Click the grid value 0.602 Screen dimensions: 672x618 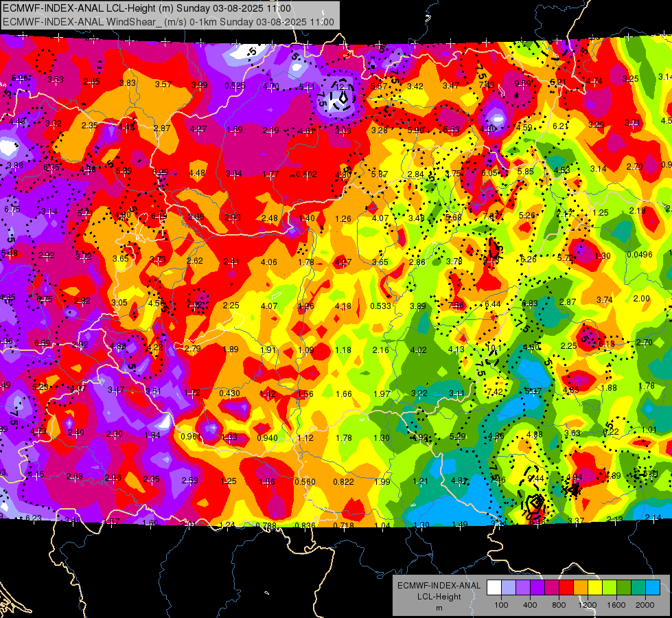point(307,174)
